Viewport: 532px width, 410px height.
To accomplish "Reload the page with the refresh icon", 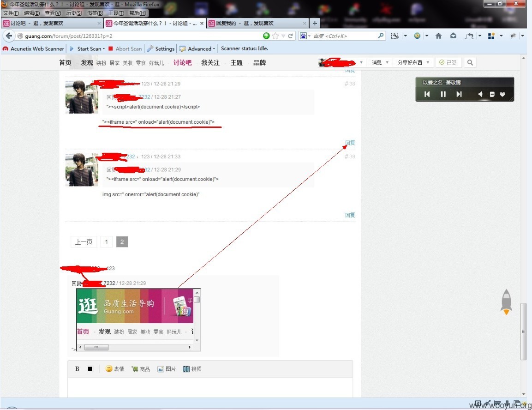I will (290, 36).
